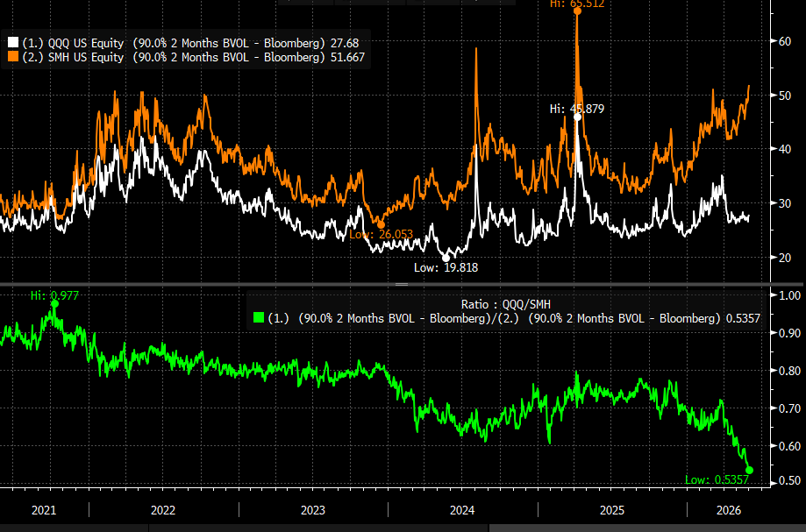Click the 0.80 tick on the ratio y-axis

coord(790,371)
